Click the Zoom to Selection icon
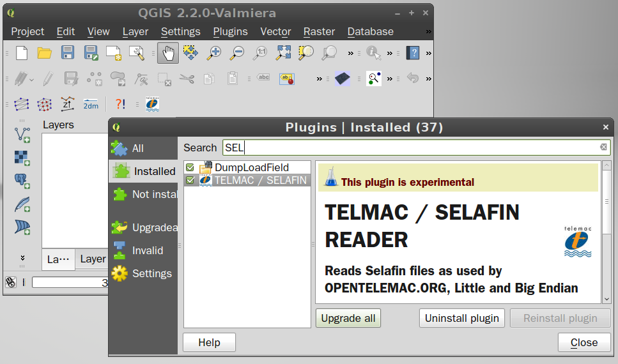This screenshot has width=618, height=364. [306, 53]
